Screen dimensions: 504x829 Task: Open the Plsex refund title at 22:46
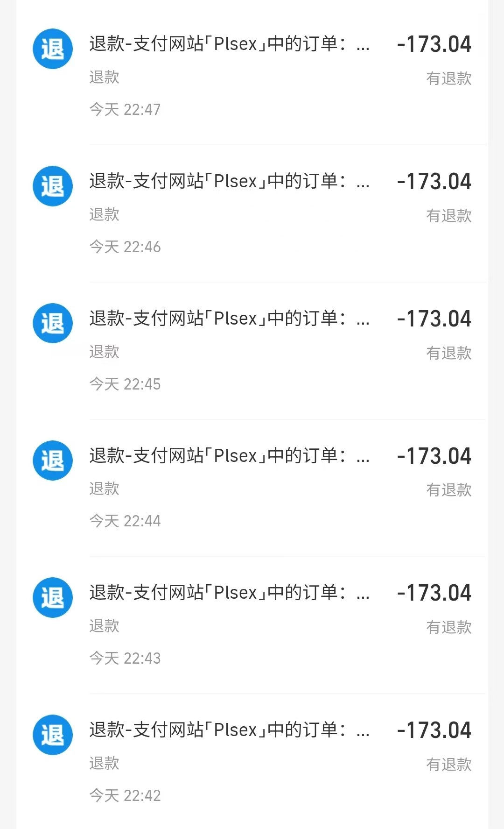[229, 181]
